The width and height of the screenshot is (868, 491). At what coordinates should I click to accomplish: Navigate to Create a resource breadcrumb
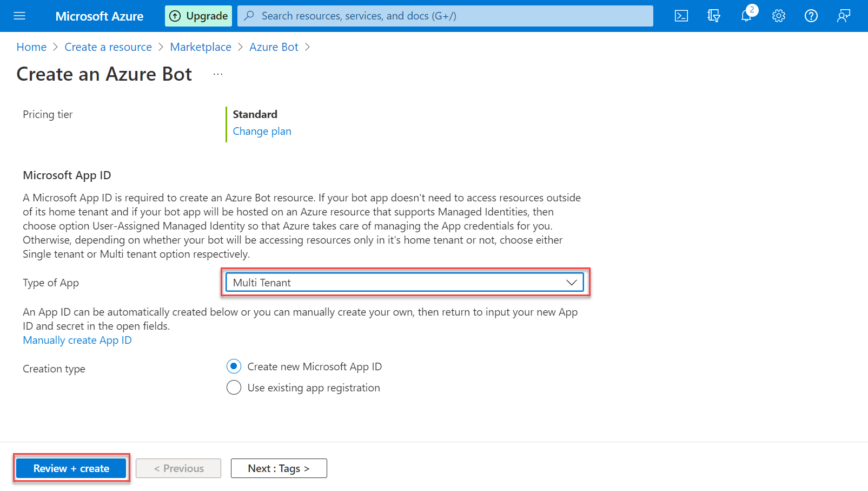pyautogui.click(x=108, y=47)
